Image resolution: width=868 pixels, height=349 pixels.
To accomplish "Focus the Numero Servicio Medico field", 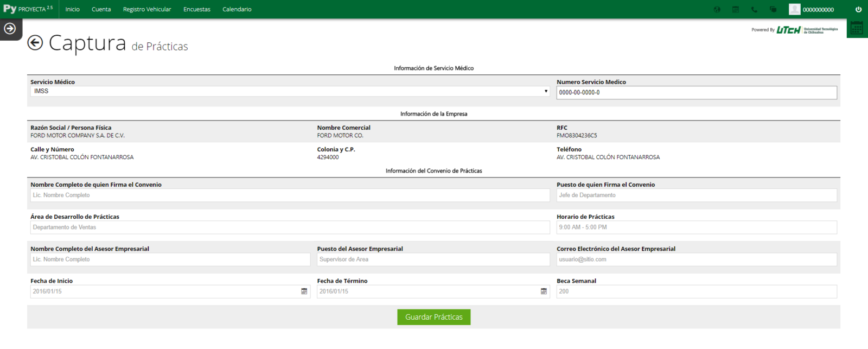I will click(696, 93).
